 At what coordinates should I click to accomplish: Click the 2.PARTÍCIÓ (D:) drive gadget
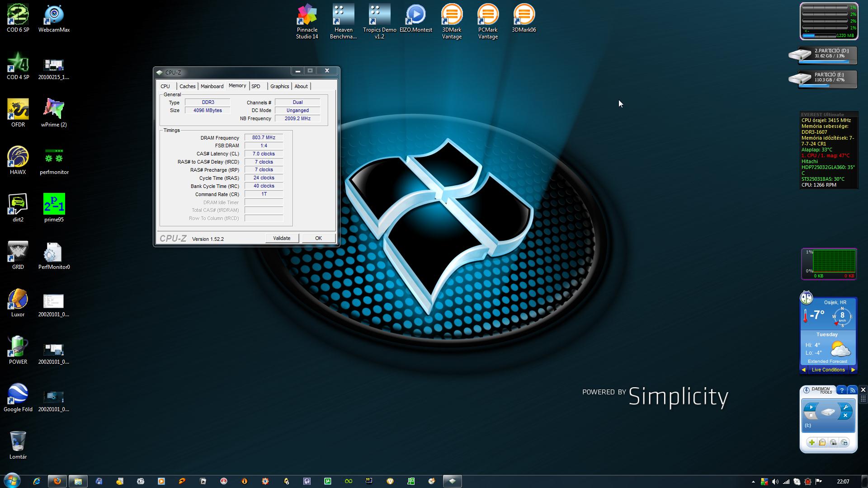click(823, 55)
